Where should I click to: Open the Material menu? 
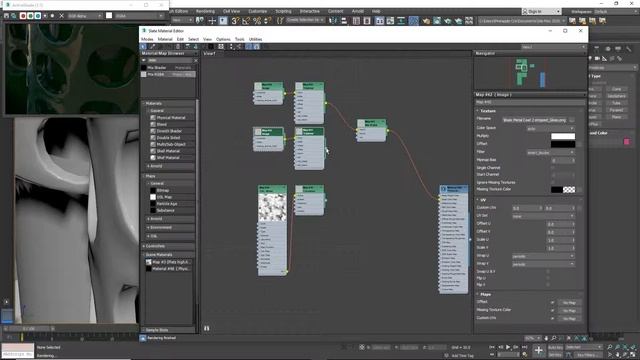tap(165, 39)
